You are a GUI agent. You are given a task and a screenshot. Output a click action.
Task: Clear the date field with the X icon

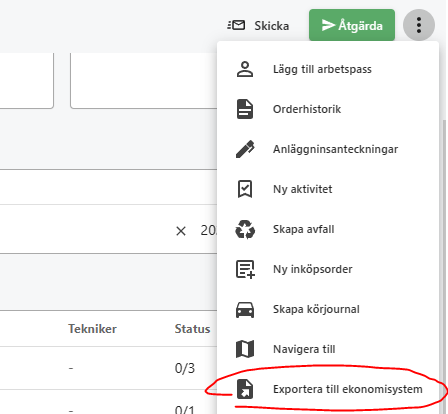[x=181, y=231]
